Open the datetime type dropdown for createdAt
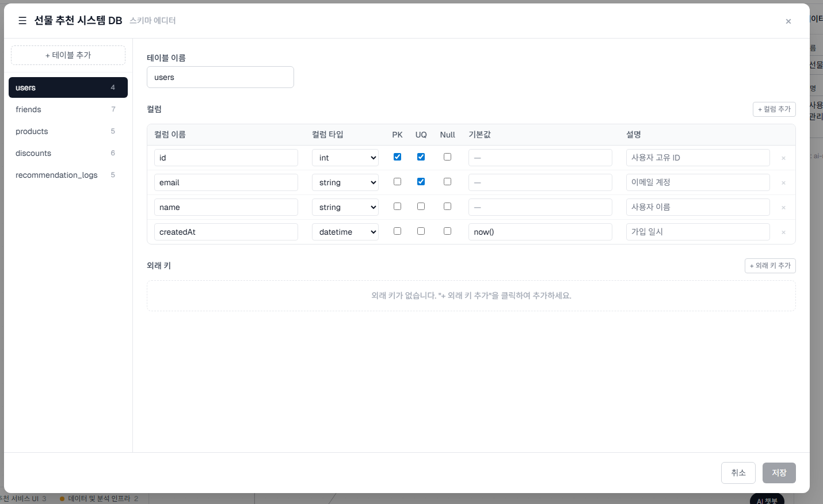Image resolution: width=823 pixels, height=504 pixels. click(x=345, y=232)
